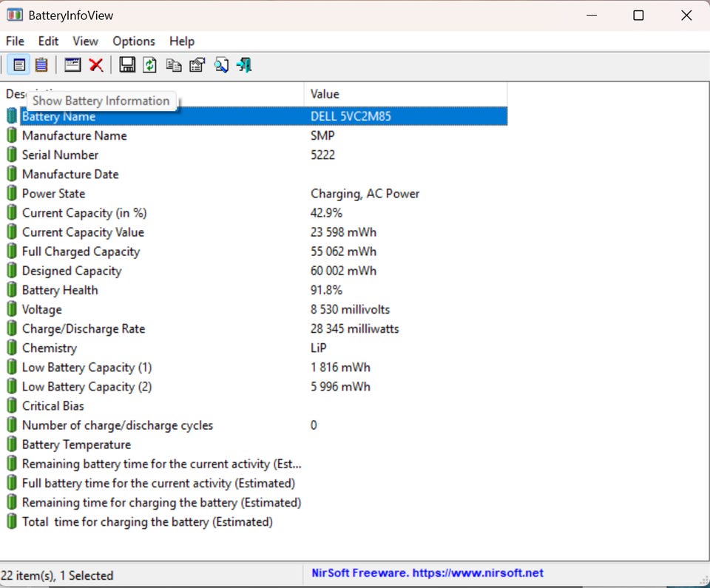Open the Edit menu
Screen dimensions: 710x588
[x=48, y=41]
